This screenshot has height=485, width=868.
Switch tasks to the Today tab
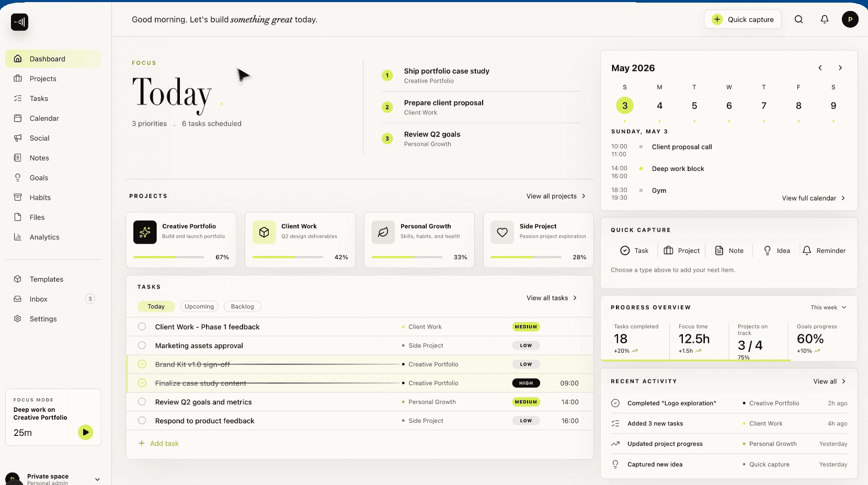pos(156,307)
